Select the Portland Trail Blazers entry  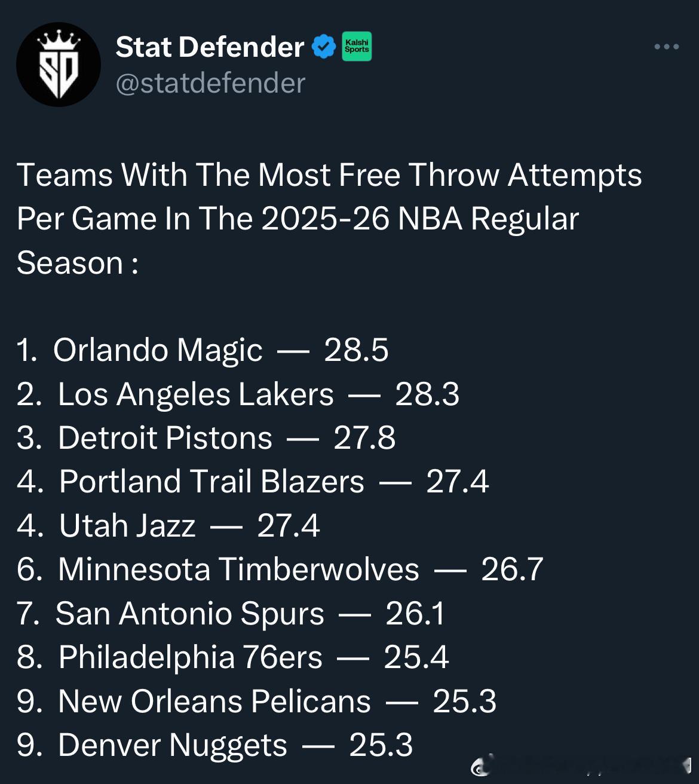pos(211,482)
